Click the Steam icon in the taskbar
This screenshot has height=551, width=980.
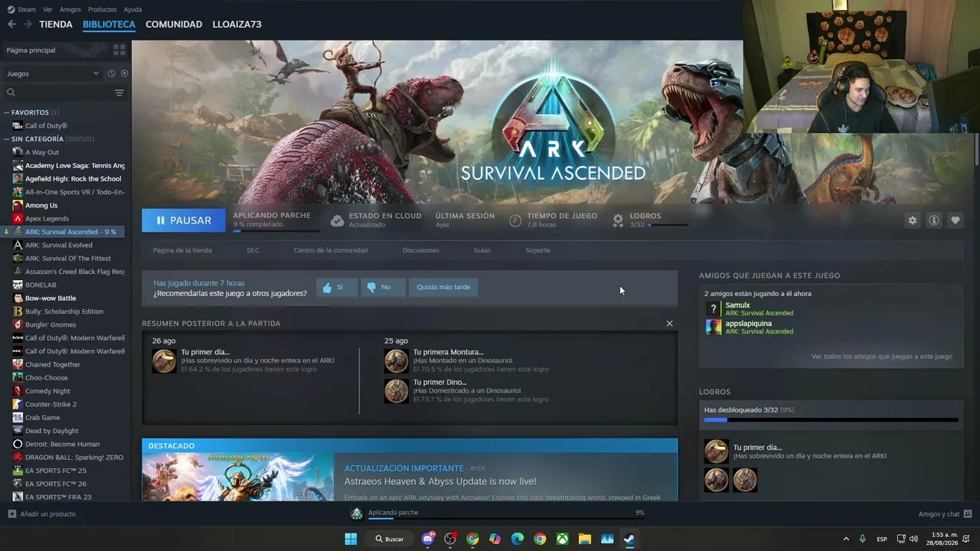(629, 539)
